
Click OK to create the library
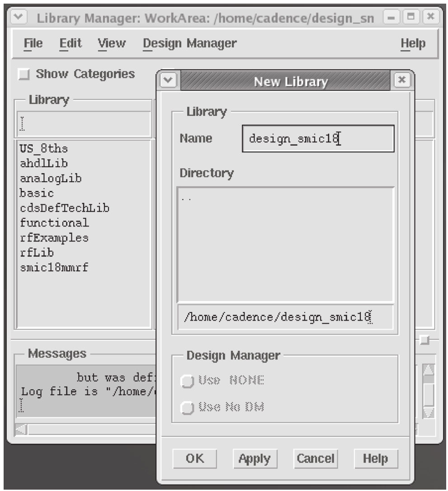tap(195, 459)
